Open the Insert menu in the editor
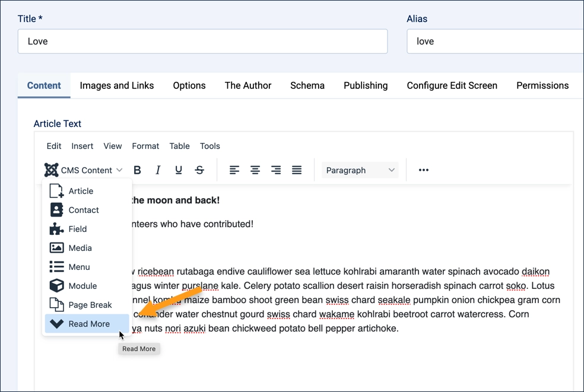The image size is (584, 392). (x=82, y=146)
